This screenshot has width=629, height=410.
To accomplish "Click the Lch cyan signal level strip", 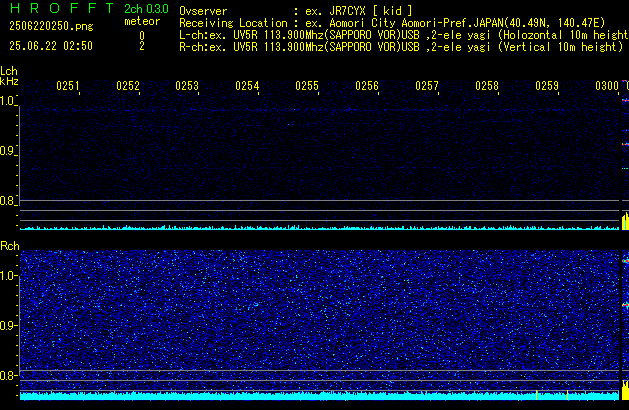I will pyautogui.click(x=319, y=227).
